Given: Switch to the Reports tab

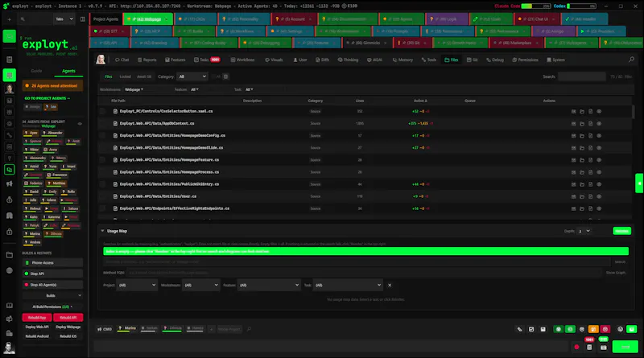Looking at the screenshot, I should pyautogui.click(x=147, y=60).
